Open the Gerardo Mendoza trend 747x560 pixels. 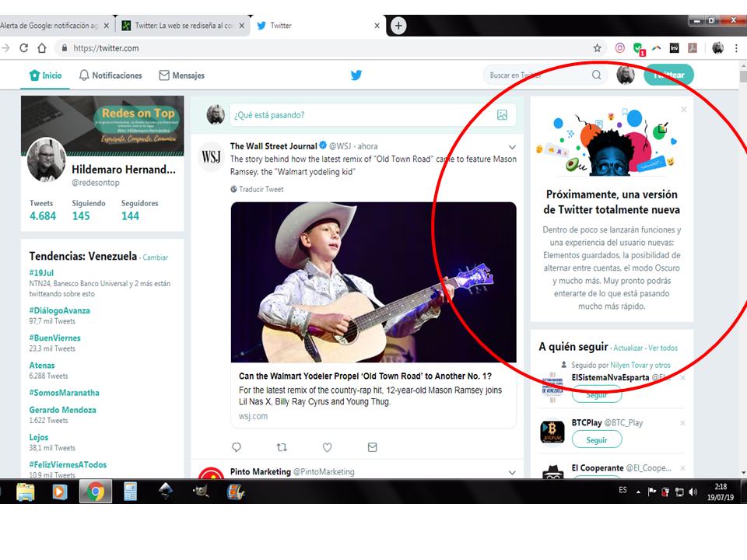(x=62, y=410)
